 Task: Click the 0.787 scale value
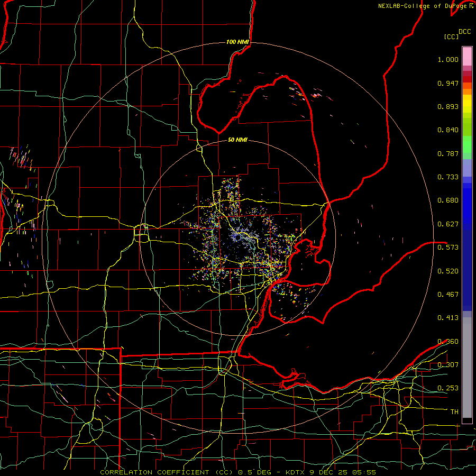(x=448, y=153)
